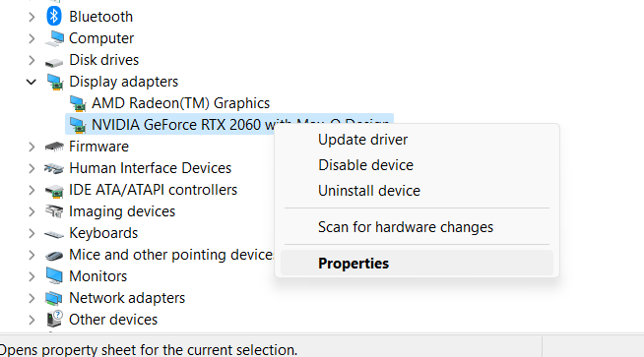Click the Other devices question-mark icon
644x357 pixels.
(x=54, y=319)
